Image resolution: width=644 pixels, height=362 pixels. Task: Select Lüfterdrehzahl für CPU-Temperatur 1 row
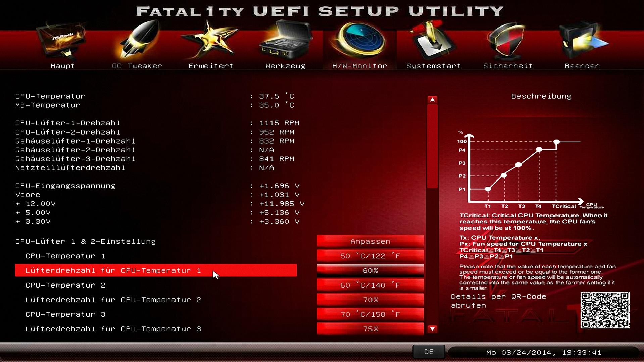pyautogui.click(x=156, y=270)
